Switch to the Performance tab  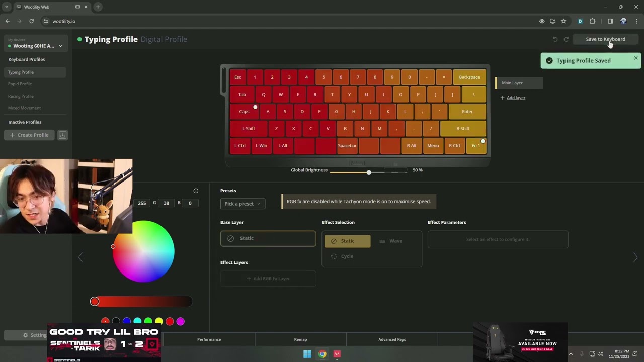tap(209, 339)
